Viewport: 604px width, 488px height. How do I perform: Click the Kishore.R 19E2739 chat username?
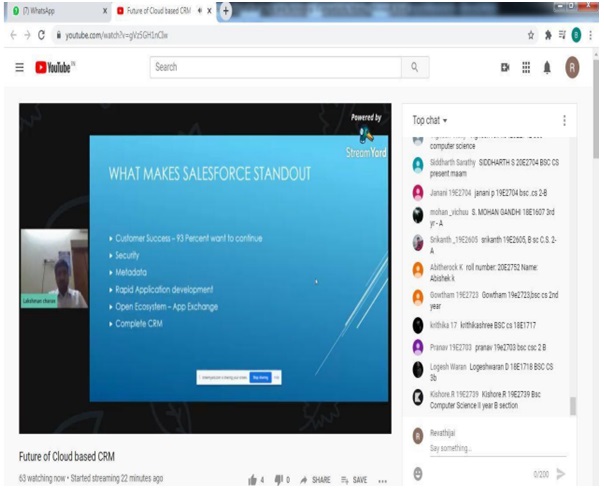coord(454,394)
